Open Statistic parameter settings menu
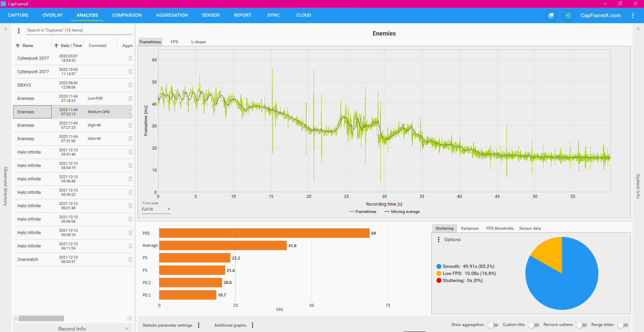The width and height of the screenshot is (644, 332). (199, 325)
